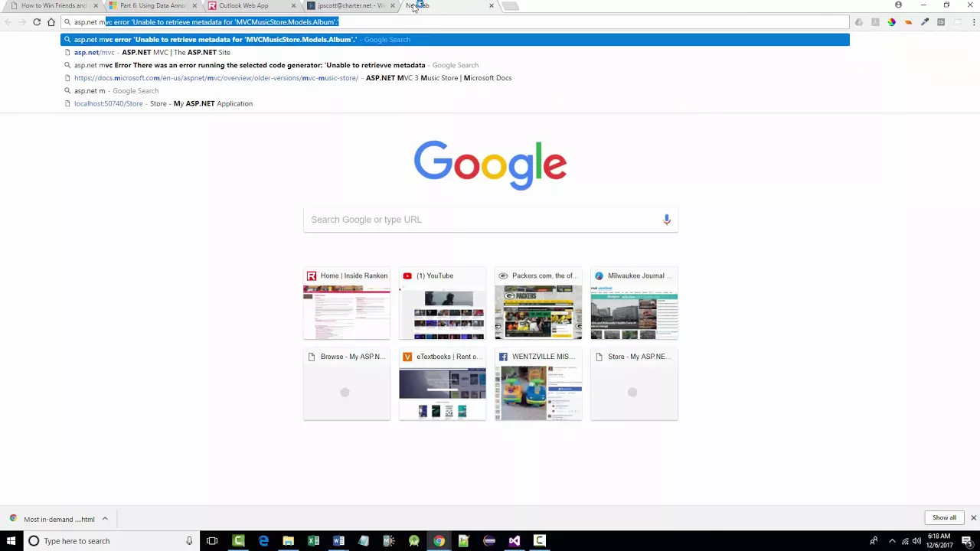The height and width of the screenshot is (551, 980).
Task: Open the WENTZVILLE Facebook thumbnail tile
Action: (538, 384)
